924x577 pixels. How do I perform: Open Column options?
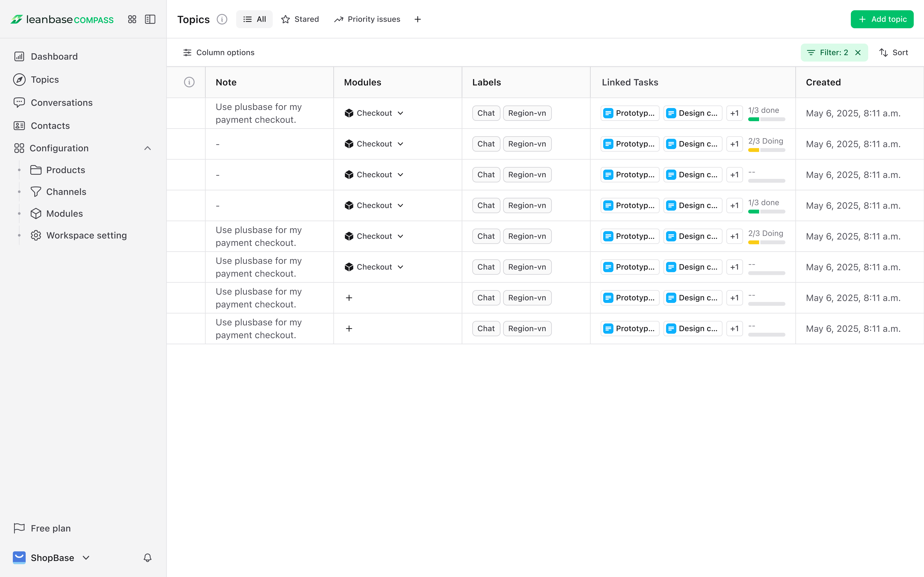[219, 53]
